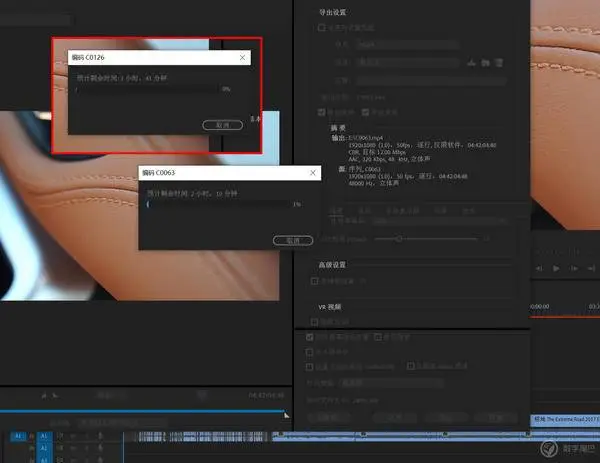Toggle the export video checkbox
Image resolution: width=600 pixels, height=463 pixels.
point(321,112)
